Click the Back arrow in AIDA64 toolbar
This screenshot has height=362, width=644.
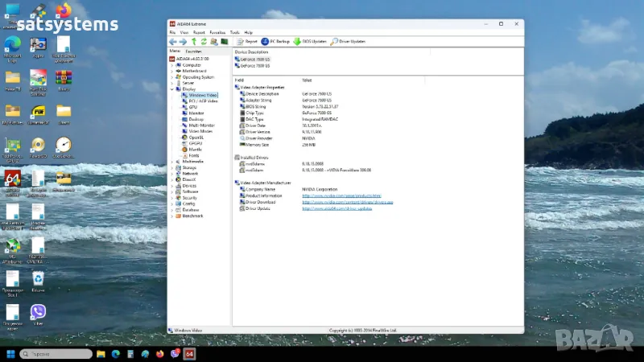coord(172,41)
